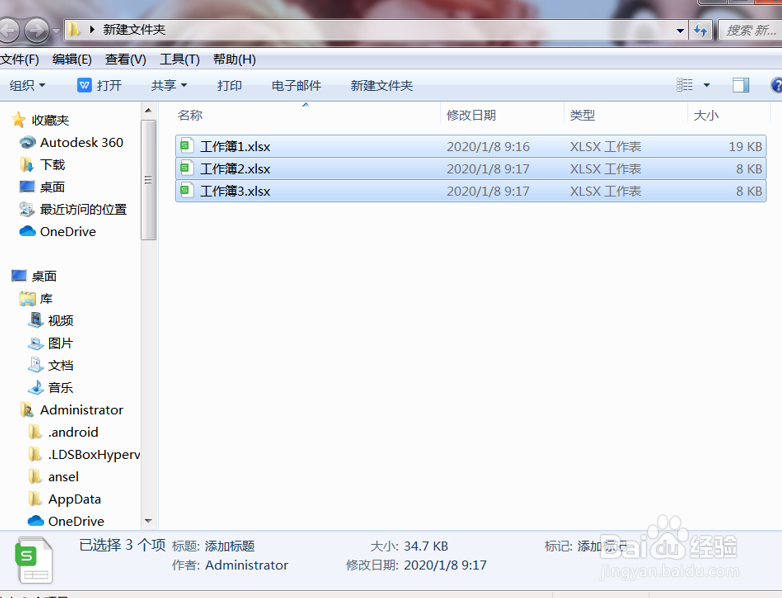Click the file name 工作簿3.xlsx
The image size is (782, 598).
coord(235,192)
